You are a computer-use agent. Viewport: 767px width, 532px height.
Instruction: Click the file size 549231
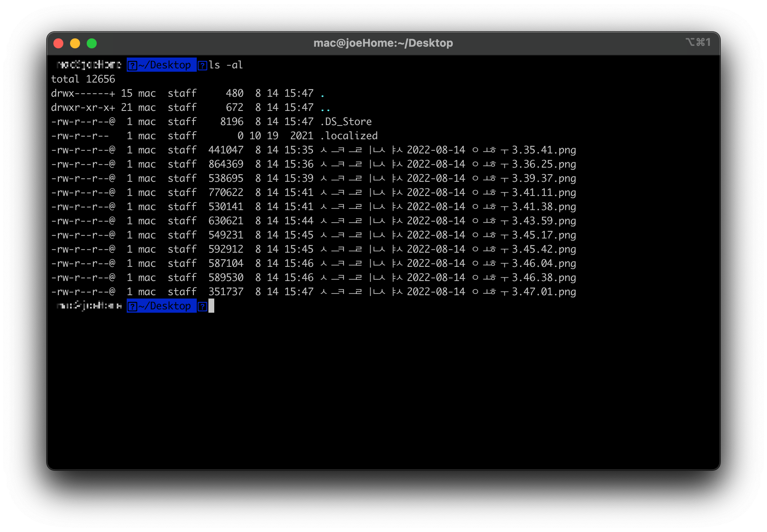tap(226, 235)
